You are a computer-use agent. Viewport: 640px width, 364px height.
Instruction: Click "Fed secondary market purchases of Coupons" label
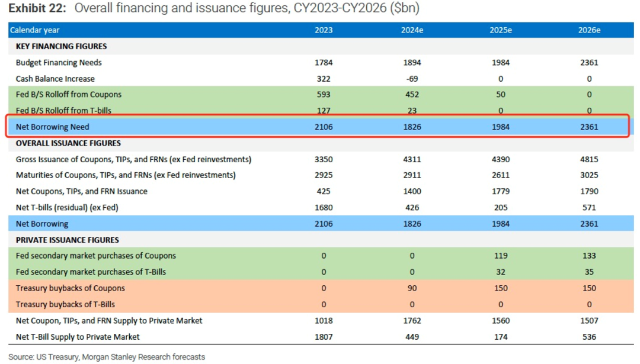96,256
